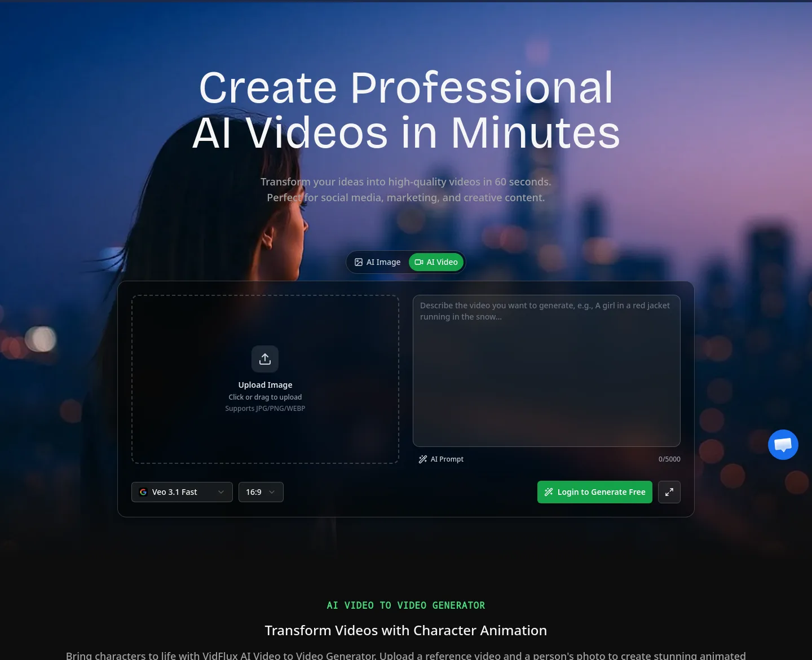Click the AI Prompt magic wand icon
Image resolution: width=812 pixels, height=660 pixels.
(x=423, y=459)
